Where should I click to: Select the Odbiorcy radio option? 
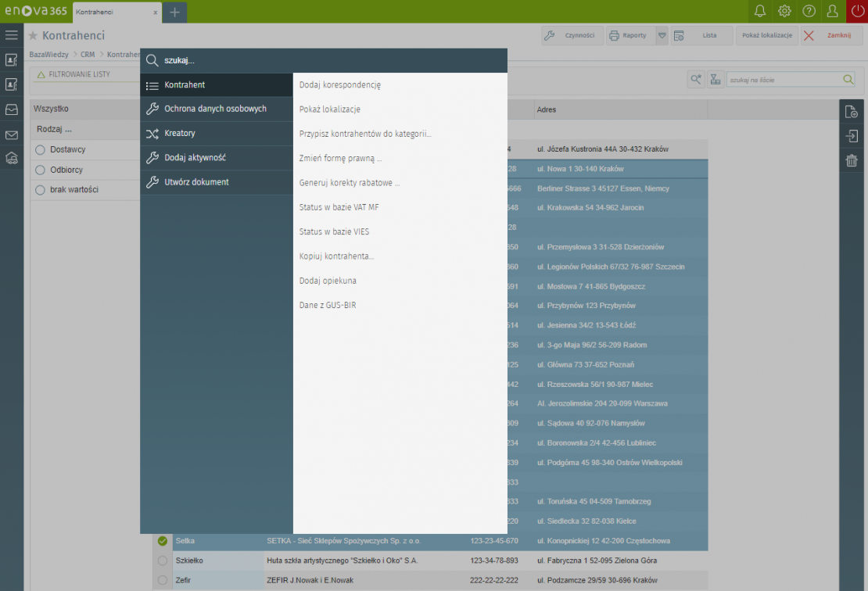pos(40,170)
